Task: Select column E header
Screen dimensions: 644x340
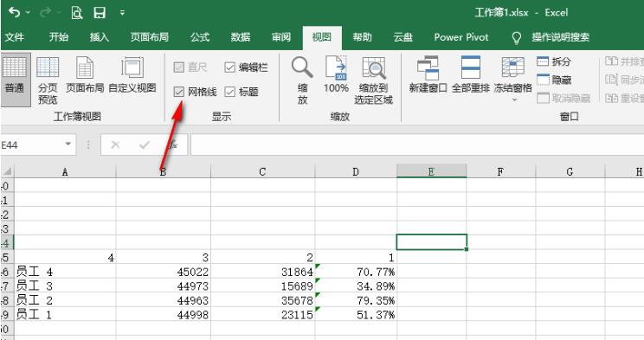Action: pyautogui.click(x=431, y=171)
